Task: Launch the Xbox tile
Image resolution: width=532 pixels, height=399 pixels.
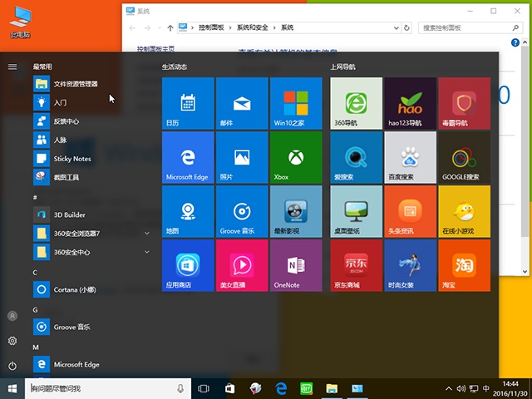Action: point(294,158)
